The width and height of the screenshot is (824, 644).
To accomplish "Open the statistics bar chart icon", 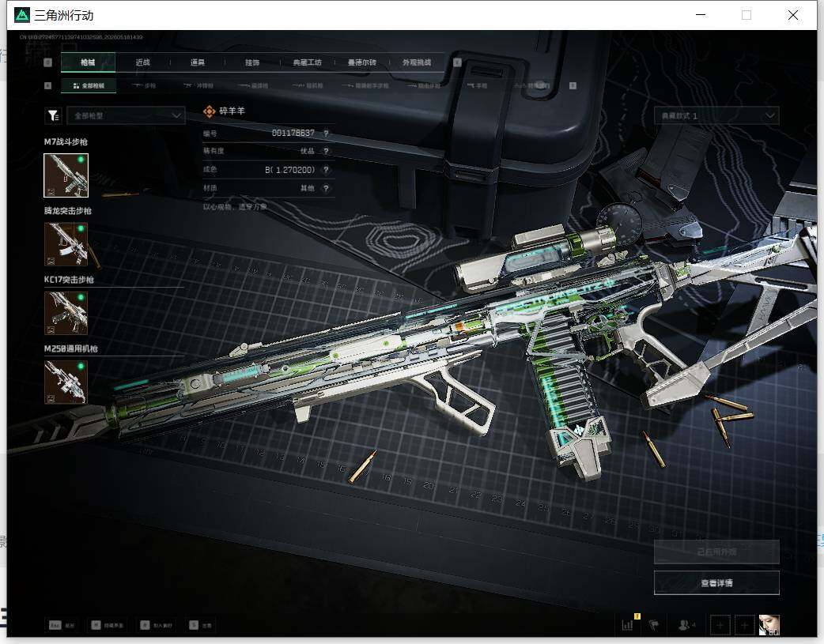I will click(628, 624).
